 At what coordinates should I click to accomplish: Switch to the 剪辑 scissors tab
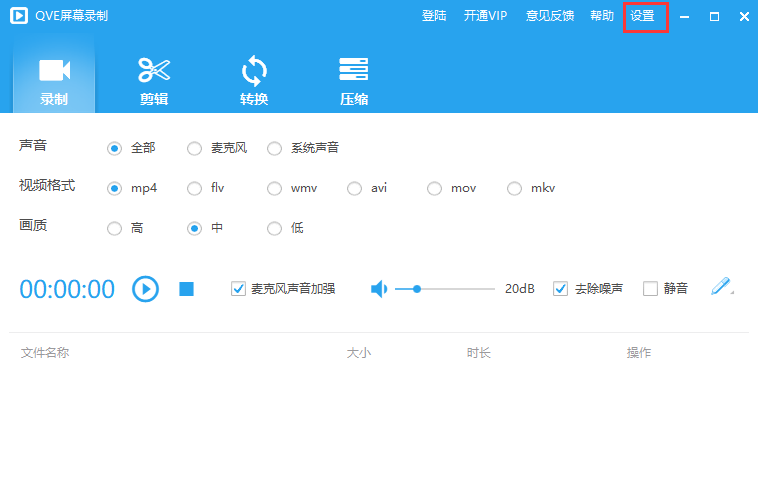tap(154, 81)
